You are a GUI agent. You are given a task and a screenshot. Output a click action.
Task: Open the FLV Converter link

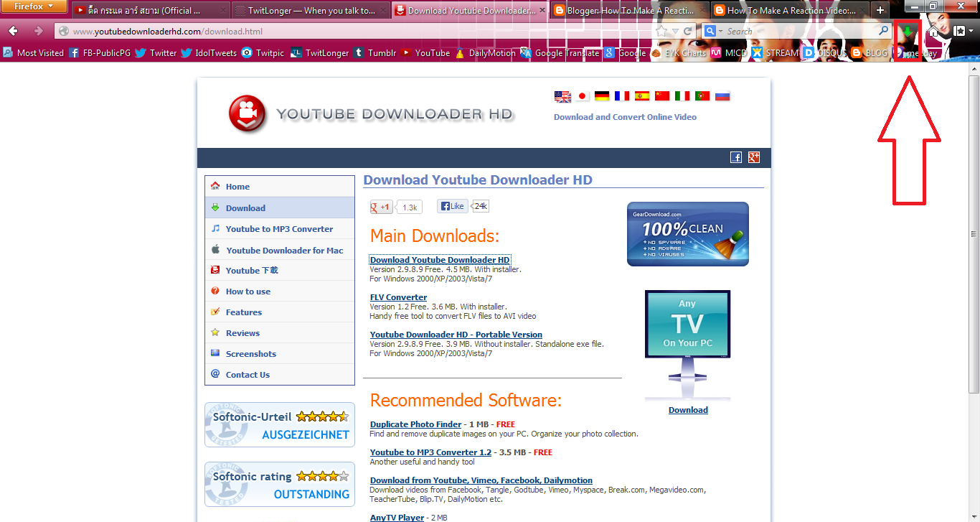coord(398,297)
